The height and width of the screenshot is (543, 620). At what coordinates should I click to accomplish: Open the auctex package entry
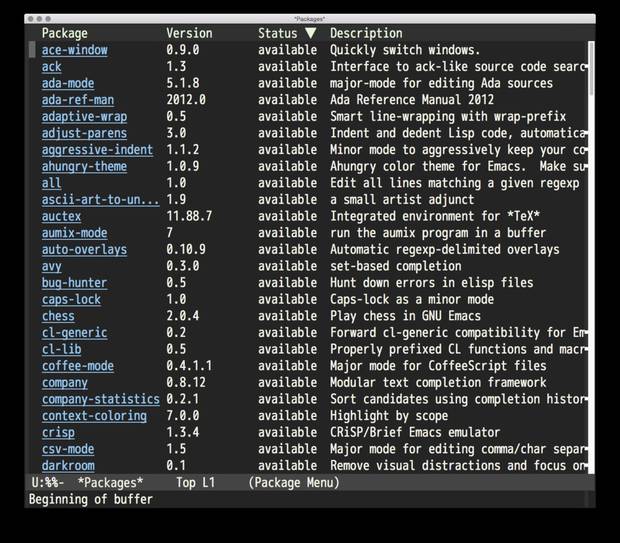pos(62,216)
